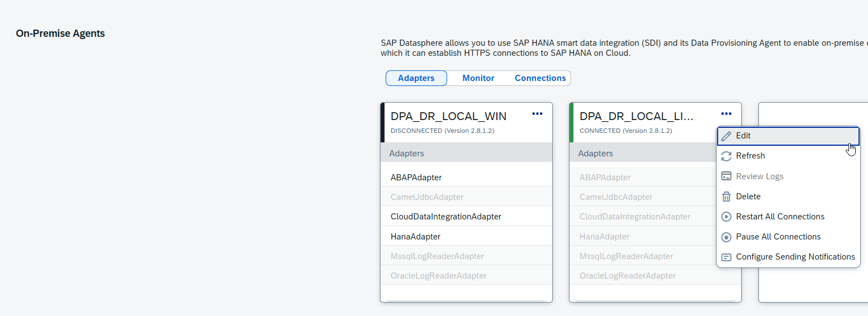Select the Adapters tab

tap(416, 78)
